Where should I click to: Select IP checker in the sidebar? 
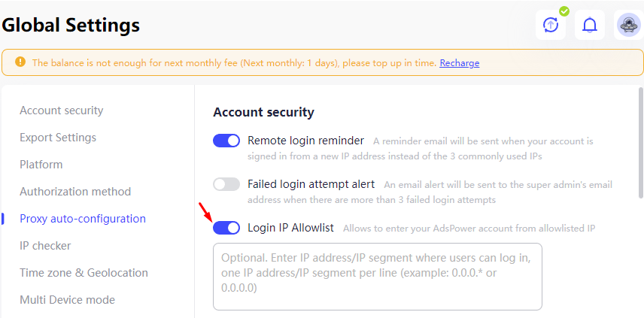tap(45, 246)
